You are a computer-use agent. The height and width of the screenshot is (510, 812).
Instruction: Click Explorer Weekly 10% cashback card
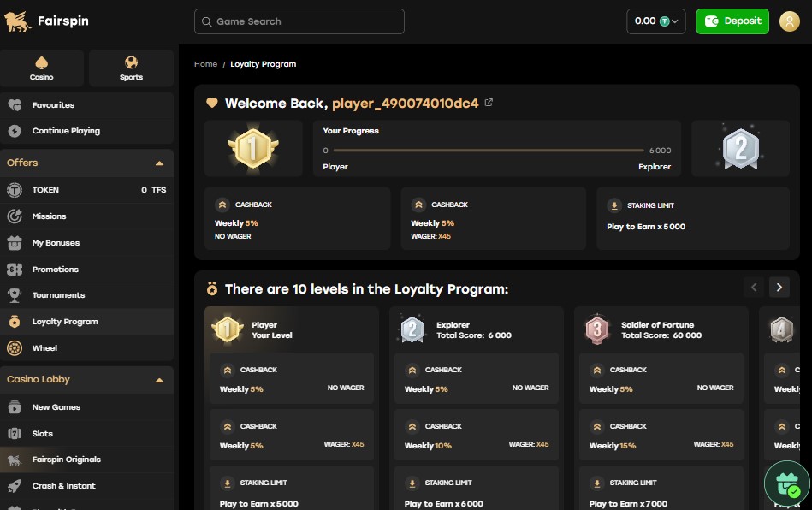477,435
